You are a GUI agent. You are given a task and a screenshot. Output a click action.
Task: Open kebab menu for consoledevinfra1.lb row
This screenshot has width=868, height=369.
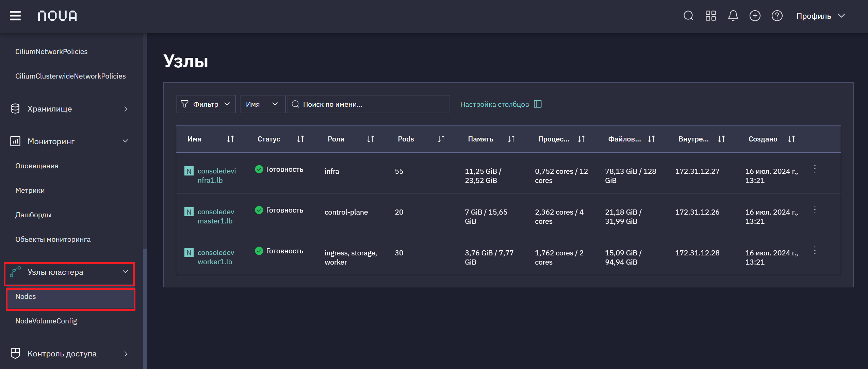(x=815, y=169)
